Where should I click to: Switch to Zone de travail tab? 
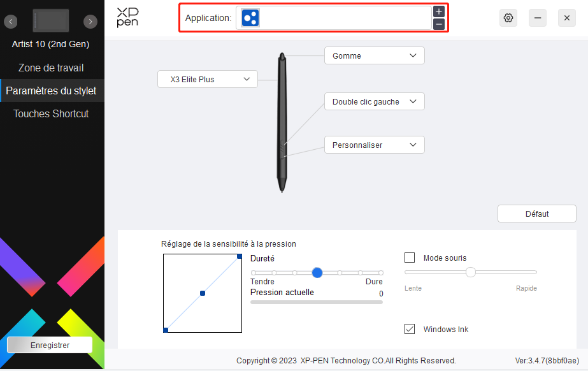(51, 68)
